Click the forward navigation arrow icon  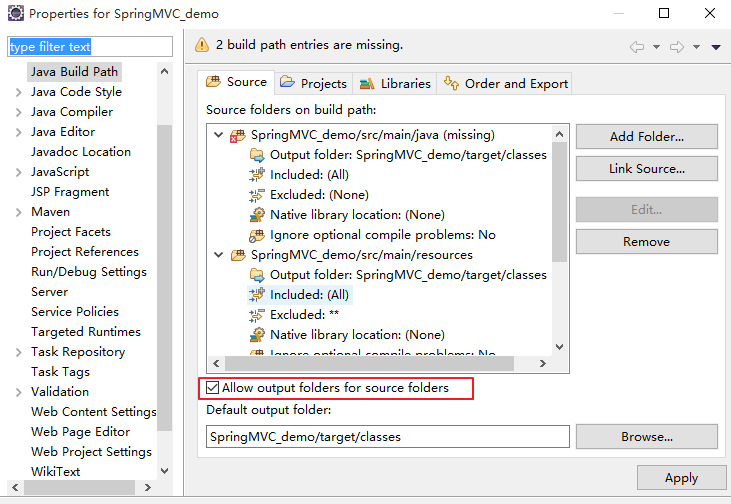(676, 47)
